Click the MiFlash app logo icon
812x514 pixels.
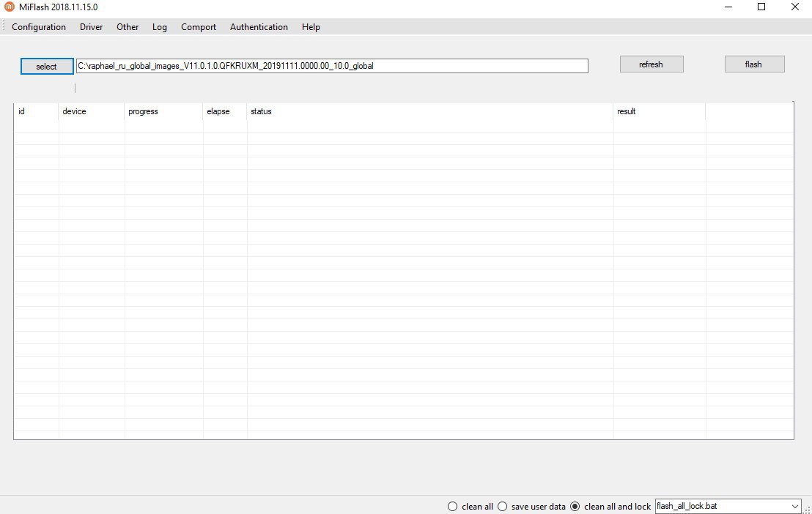tap(9, 7)
